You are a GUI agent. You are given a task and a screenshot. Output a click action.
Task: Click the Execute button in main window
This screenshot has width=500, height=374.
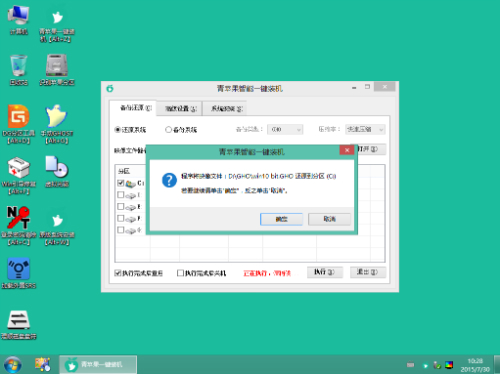[x=325, y=272]
